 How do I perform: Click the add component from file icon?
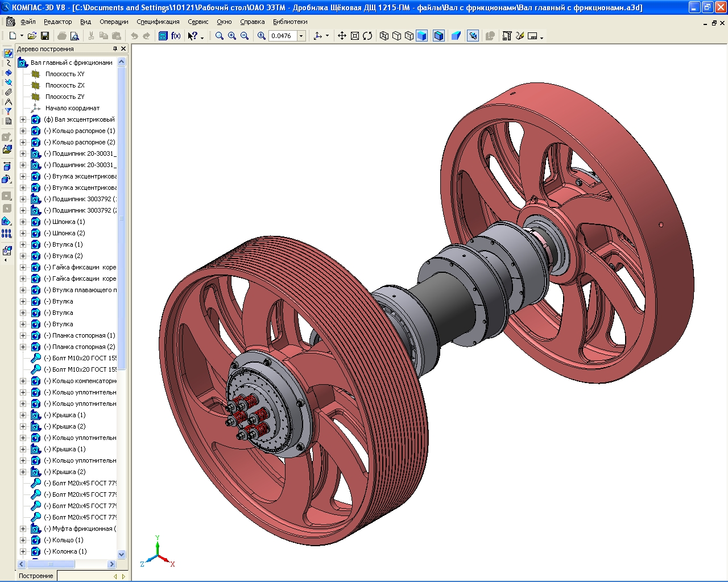pos(7,149)
